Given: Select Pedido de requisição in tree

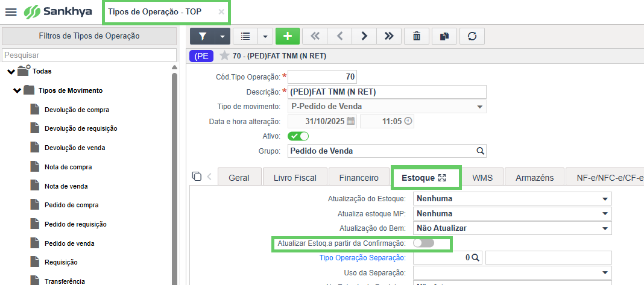Looking at the screenshot, I should tap(75, 224).
